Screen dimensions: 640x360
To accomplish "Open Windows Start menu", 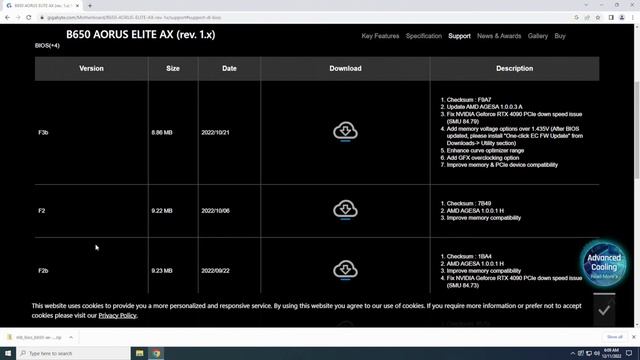I will (8, 353).
